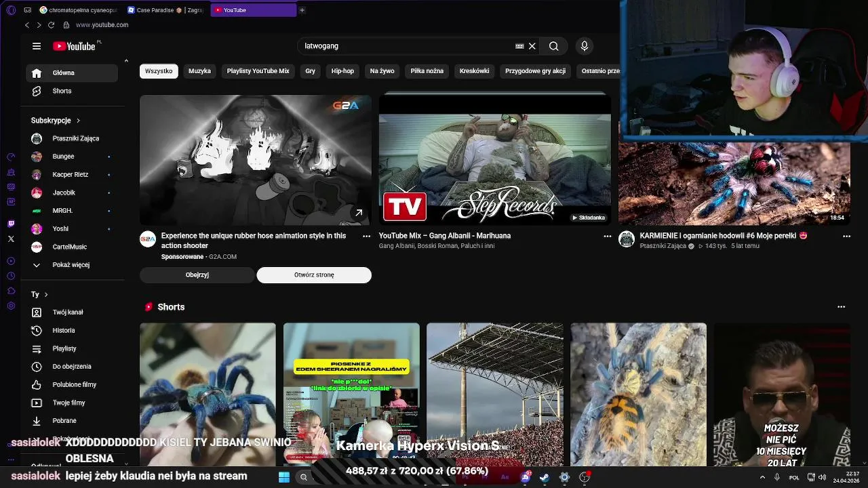Open the CartelMusic subscription

tap(71, 247)
